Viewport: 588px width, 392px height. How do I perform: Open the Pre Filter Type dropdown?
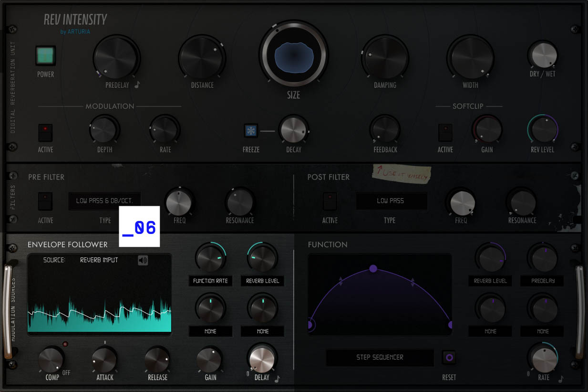[x=105, y=201]
